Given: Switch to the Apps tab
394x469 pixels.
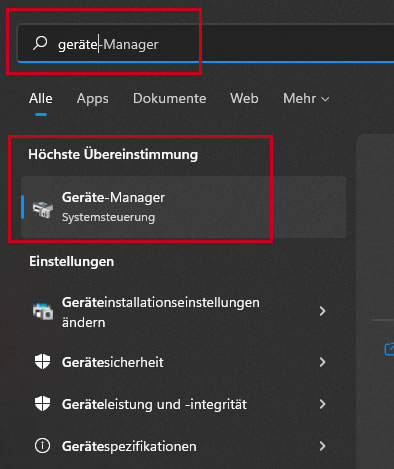Looking at the screenshot, I should point(93,98).
